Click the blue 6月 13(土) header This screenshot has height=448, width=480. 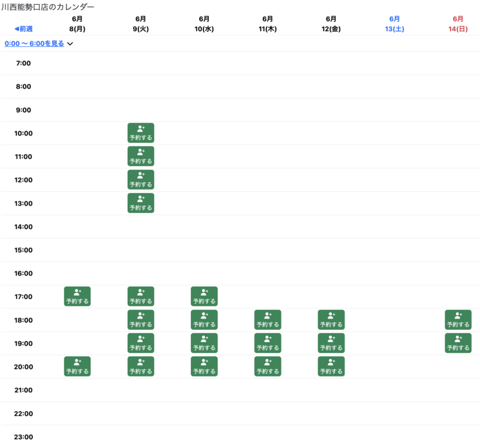395,24
